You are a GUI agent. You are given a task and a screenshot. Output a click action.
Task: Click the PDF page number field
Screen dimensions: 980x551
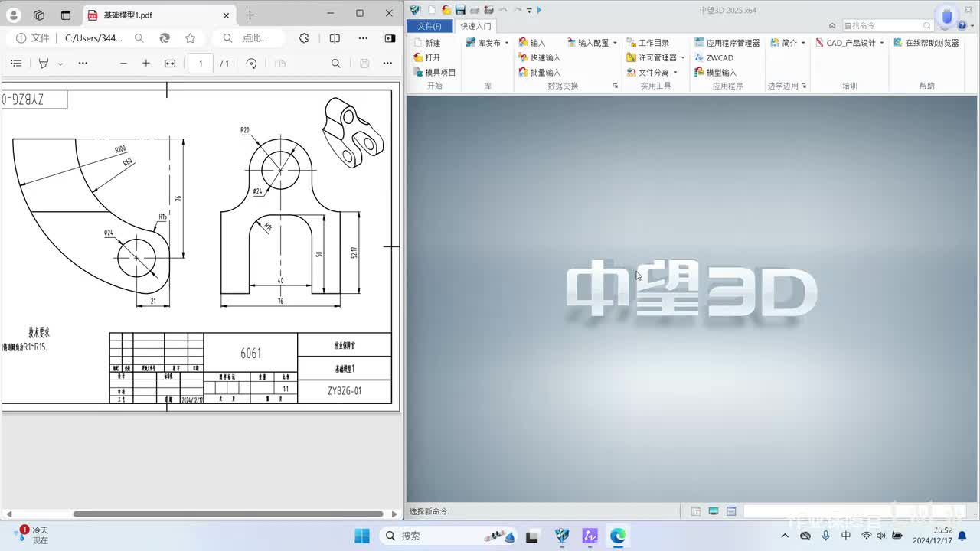(x=201, y=64)
